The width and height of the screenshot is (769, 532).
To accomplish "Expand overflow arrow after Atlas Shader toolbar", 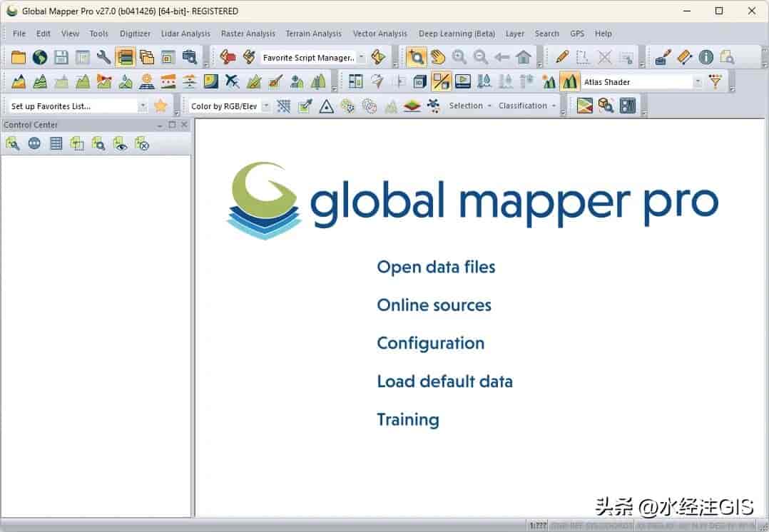I will click(732, 89).
